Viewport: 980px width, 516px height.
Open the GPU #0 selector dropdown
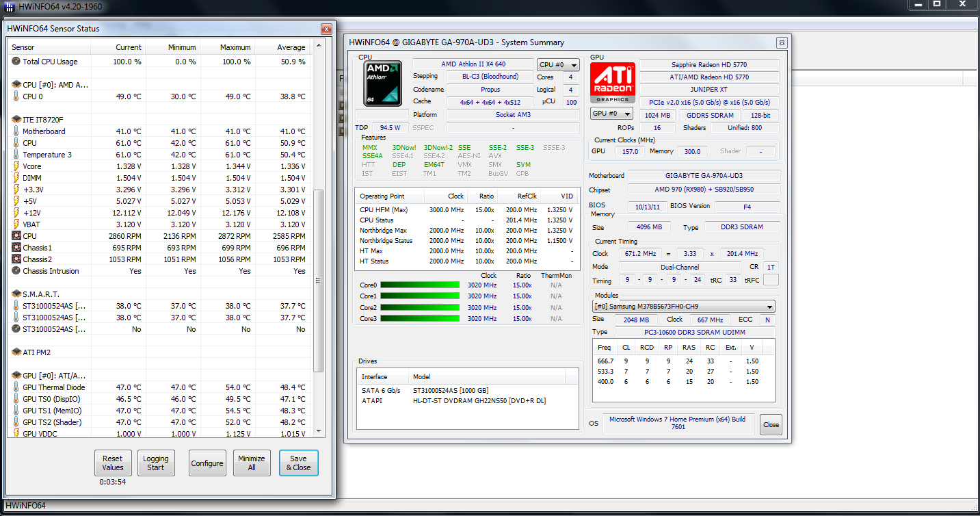click(611, 114)
